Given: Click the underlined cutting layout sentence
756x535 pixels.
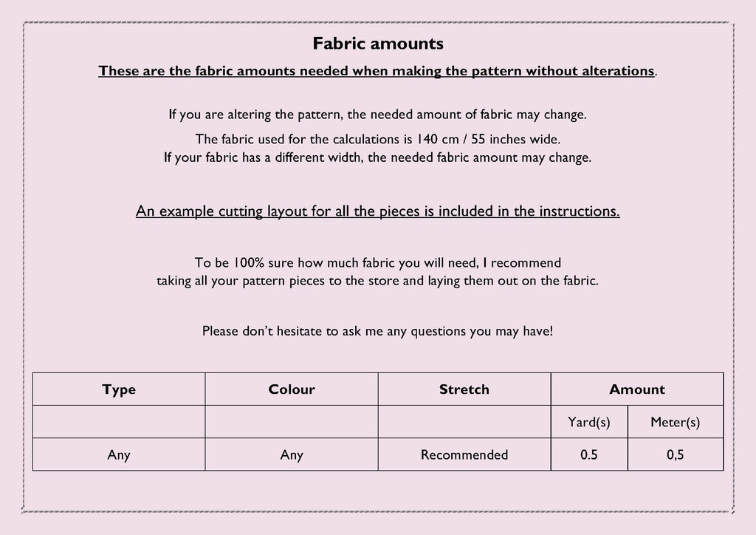Looking at the screenshot, I should point(377,211).
